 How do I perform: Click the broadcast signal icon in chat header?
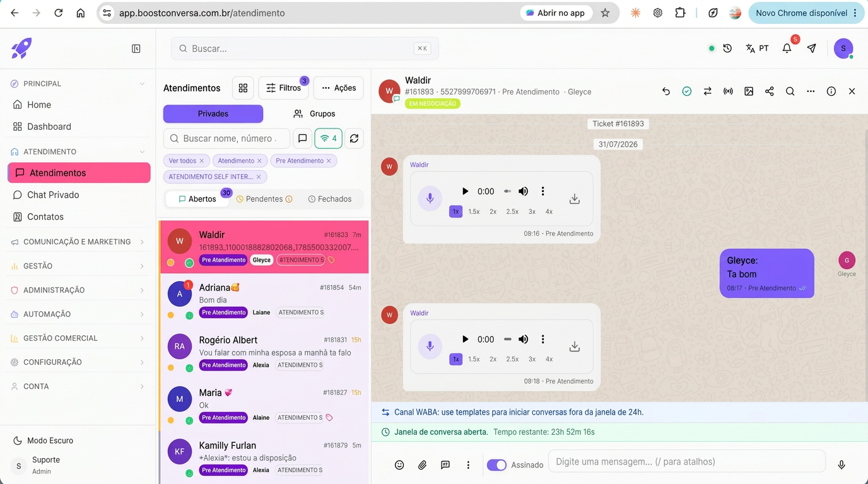(x=728, y=91)
